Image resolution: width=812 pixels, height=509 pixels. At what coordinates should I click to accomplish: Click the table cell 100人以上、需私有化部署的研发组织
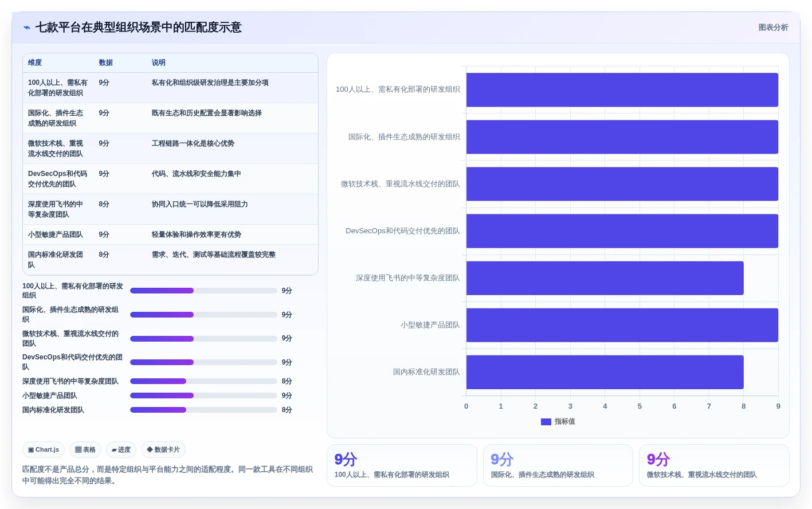point(58,88)
